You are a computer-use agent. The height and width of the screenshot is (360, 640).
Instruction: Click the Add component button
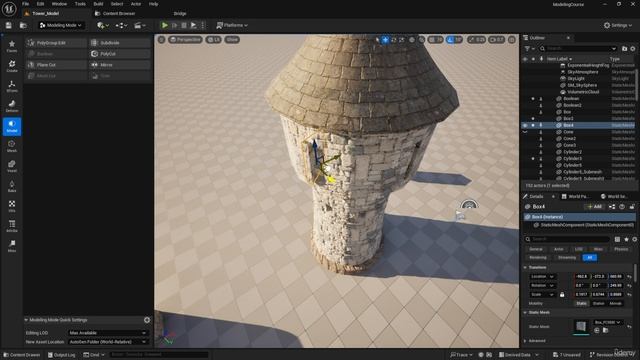(594, 207)
